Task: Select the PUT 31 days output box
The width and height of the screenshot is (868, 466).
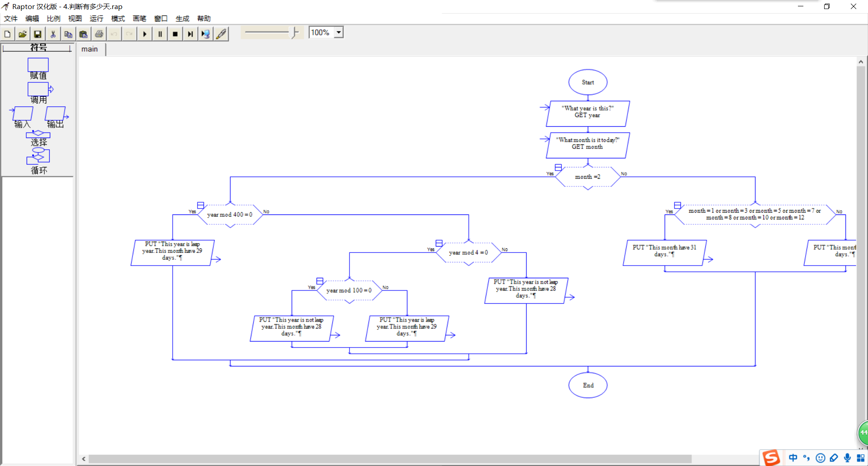Action: (665, 252)
